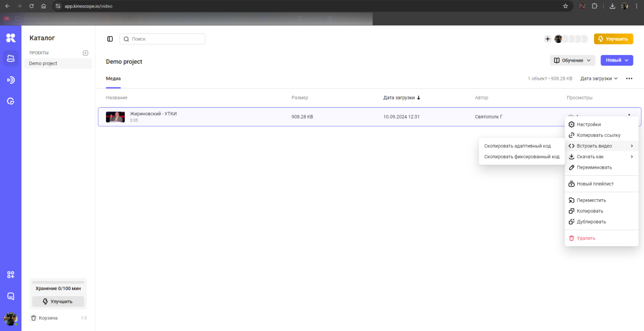Click the Название column header
This screenshot has width=644, height=331.
117,98
